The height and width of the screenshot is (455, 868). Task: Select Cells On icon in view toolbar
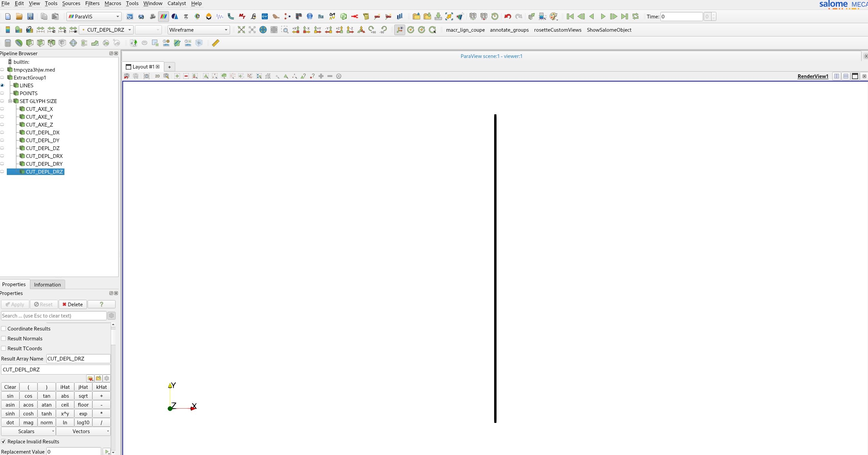coord(206,76)
